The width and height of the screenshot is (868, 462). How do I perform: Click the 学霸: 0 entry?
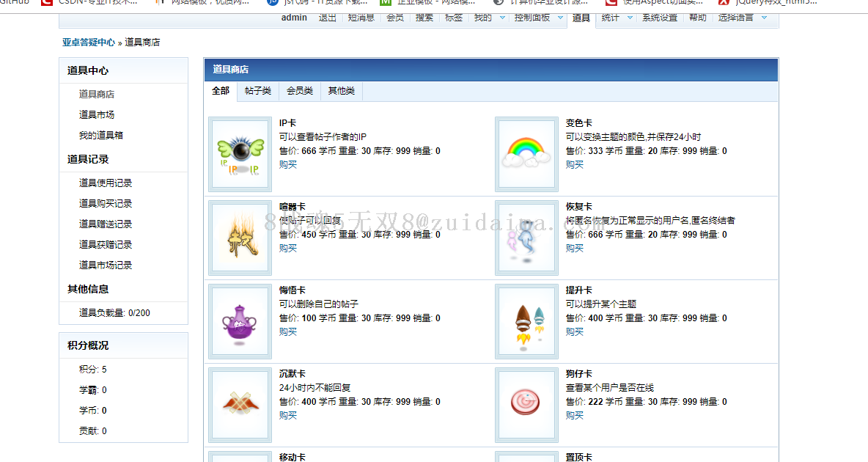point(93,390)
